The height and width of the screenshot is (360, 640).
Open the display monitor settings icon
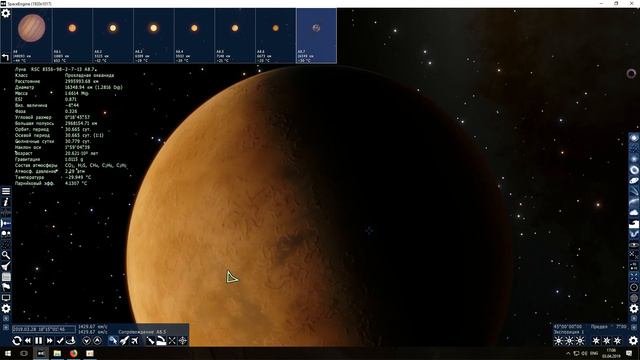(x=6, y=298)
